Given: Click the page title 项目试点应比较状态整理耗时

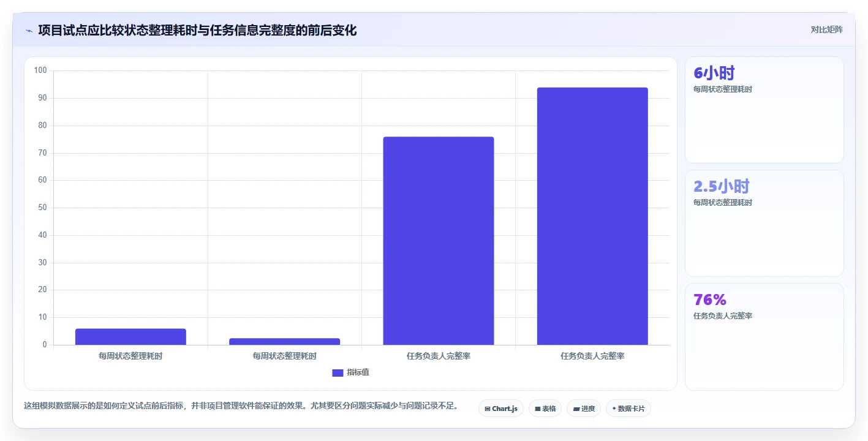Looking at the screenshot, I should (197, 30).
